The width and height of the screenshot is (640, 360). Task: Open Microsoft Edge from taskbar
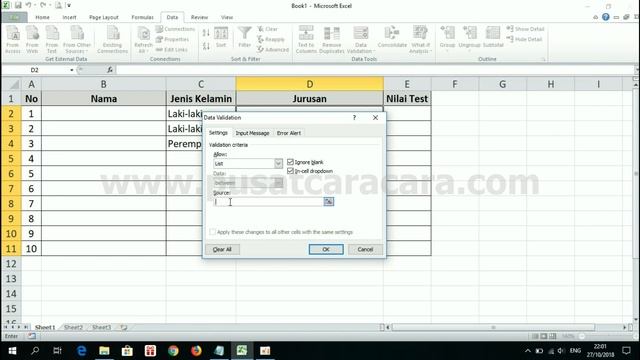click(81, 351)
